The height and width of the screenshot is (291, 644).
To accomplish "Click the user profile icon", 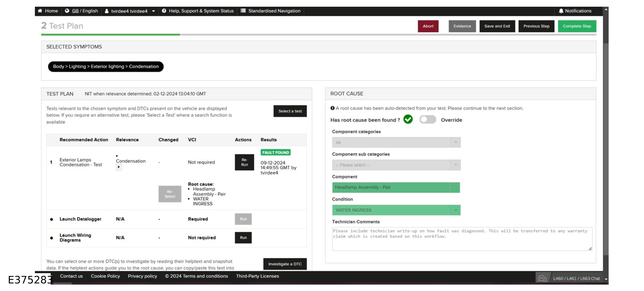I will point(107,11).
